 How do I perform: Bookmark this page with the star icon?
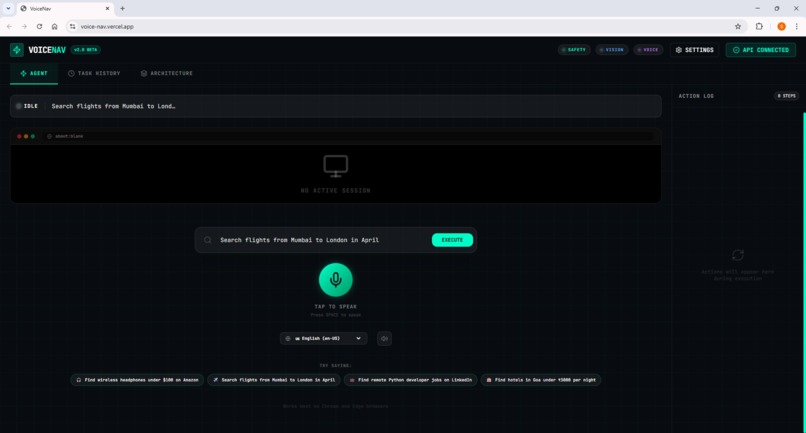point(738,26)
